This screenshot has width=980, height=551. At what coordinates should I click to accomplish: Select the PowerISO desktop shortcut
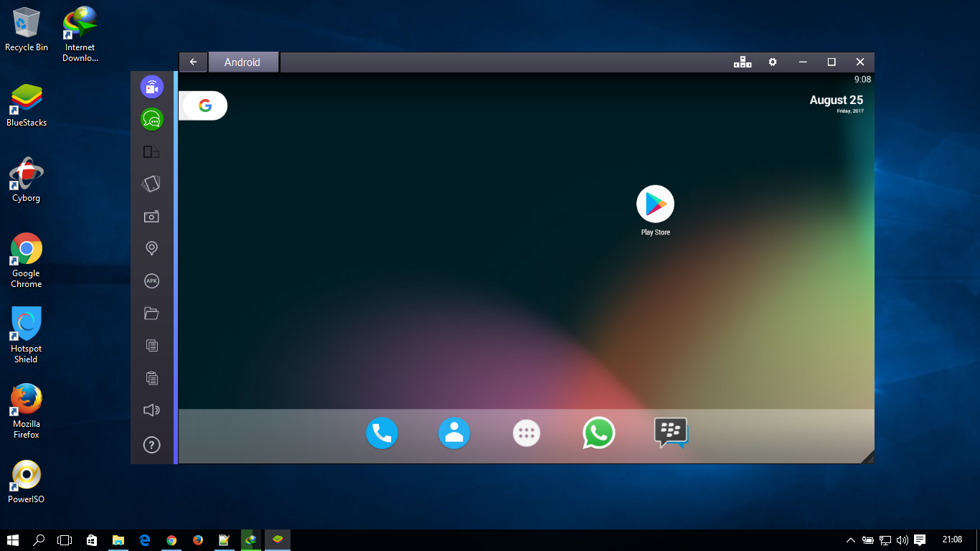click(x=27, y=481)
